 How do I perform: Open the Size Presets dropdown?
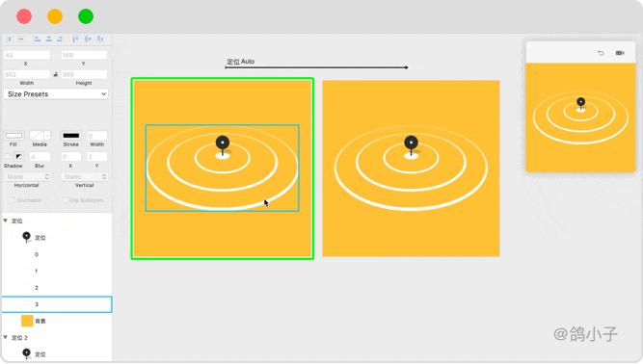click(56, 94)
